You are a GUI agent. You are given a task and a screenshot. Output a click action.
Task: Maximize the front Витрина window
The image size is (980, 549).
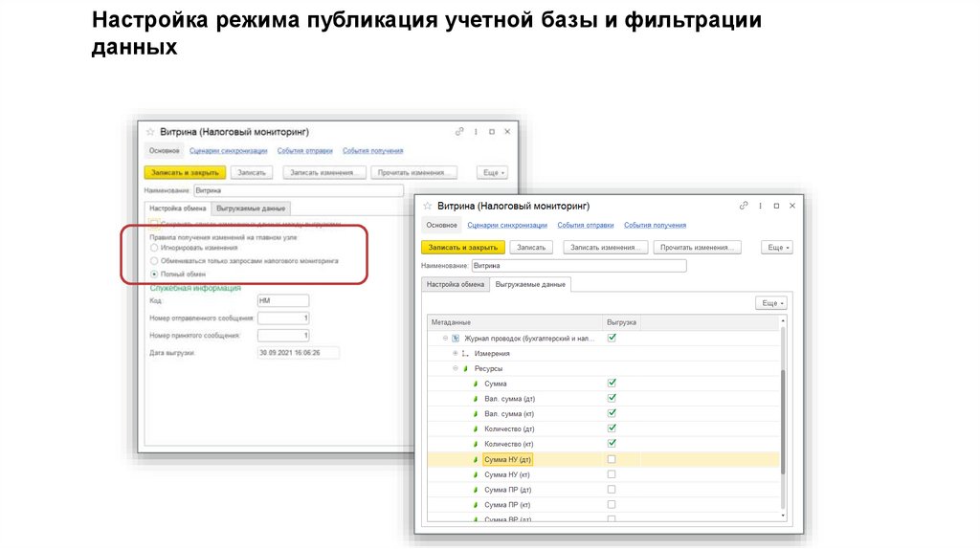pyautogui.click(x=776, y=206)
